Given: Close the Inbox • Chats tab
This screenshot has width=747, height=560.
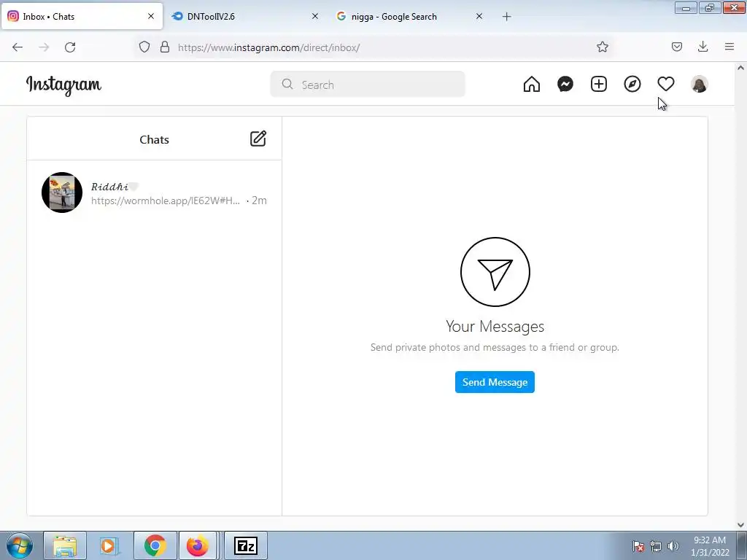Looking at the screenshot, I should pyautogui.click(x=151, y=16).
